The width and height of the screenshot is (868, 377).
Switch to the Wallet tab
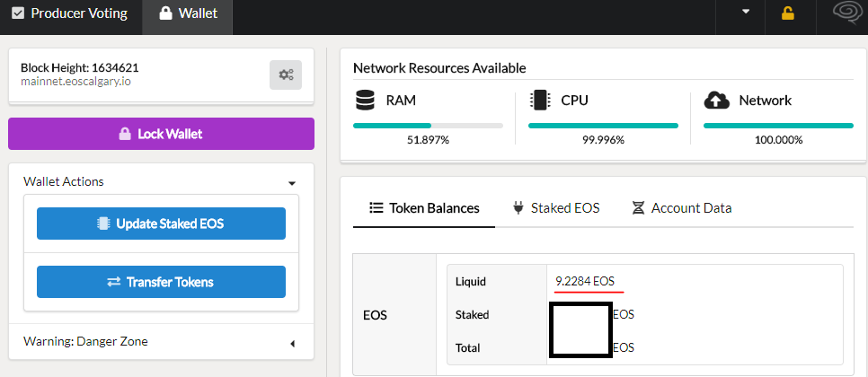[x=187, y=13]
